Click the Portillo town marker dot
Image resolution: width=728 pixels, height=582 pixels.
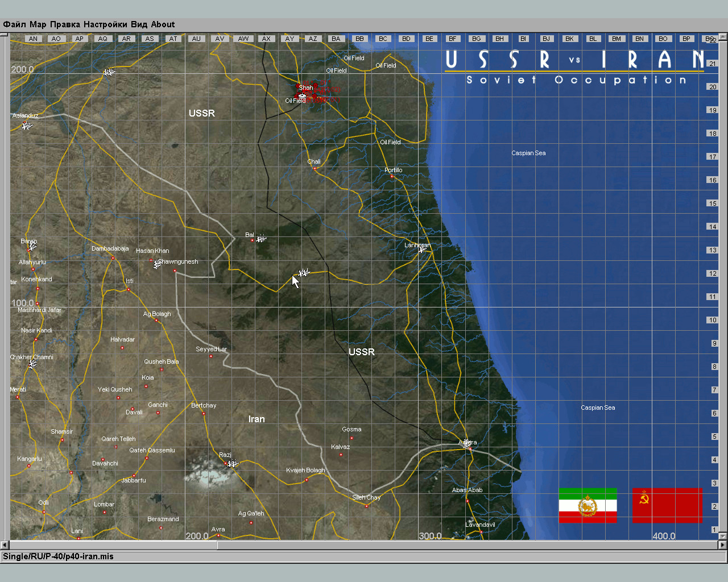click(392, 177)
